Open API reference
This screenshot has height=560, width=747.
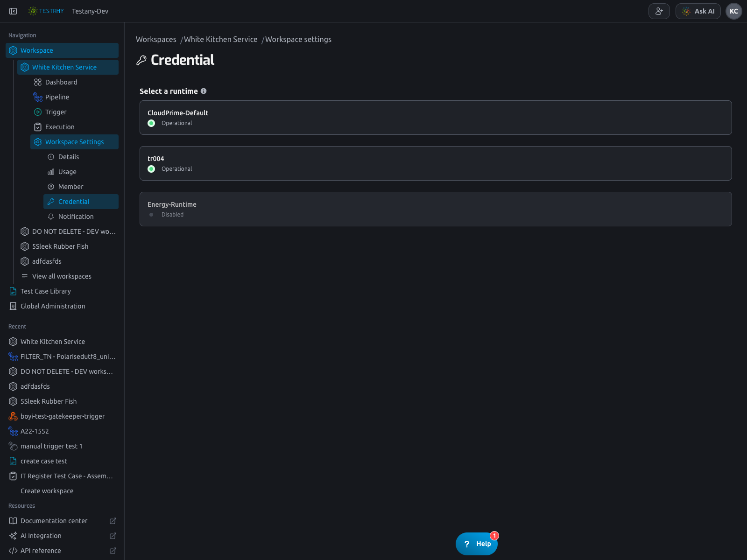[62, 551]
